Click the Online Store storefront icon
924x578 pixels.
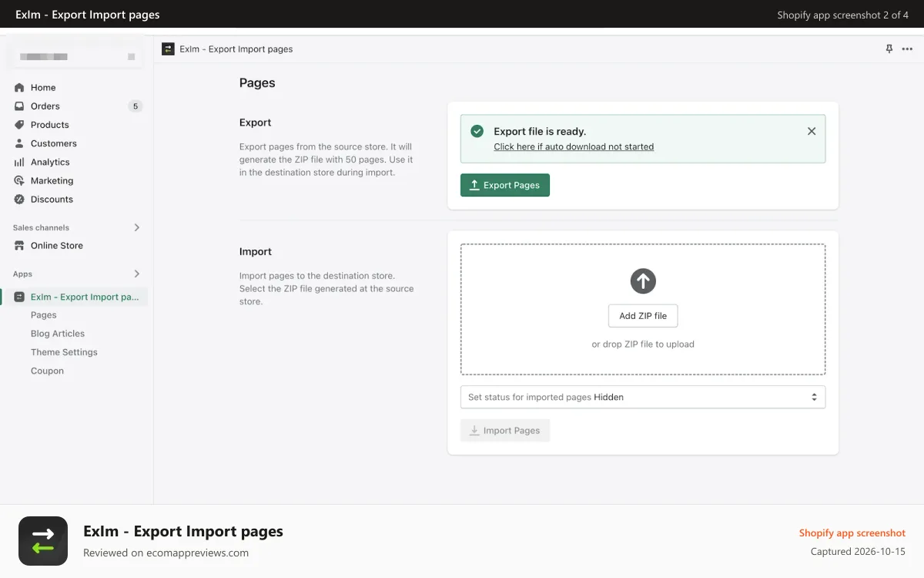pyautogui.click(x=19, y=245)
